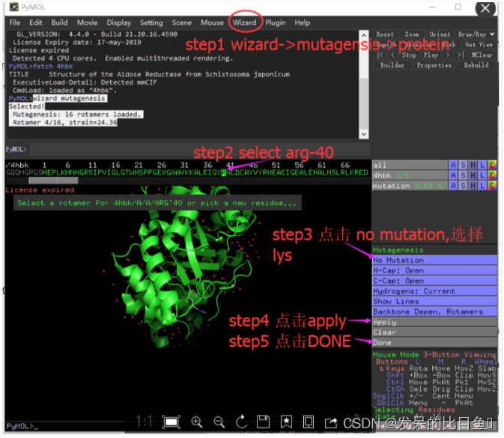Open Label menu L for 4hbk
This screenshot has height=438, width=504.
[482, 175]
